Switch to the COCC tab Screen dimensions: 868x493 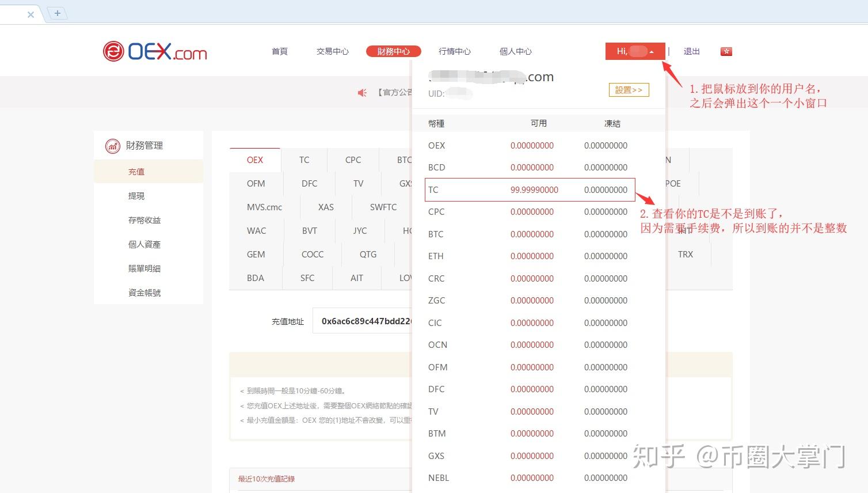[x=313, y=254]
